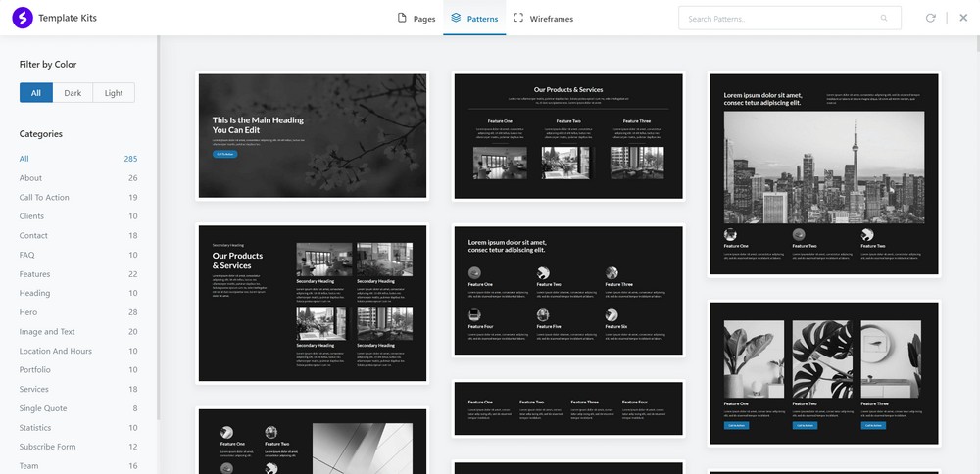Filter patterns by Light color
Screen dimensions: 980x474
[x=114, y=93]
